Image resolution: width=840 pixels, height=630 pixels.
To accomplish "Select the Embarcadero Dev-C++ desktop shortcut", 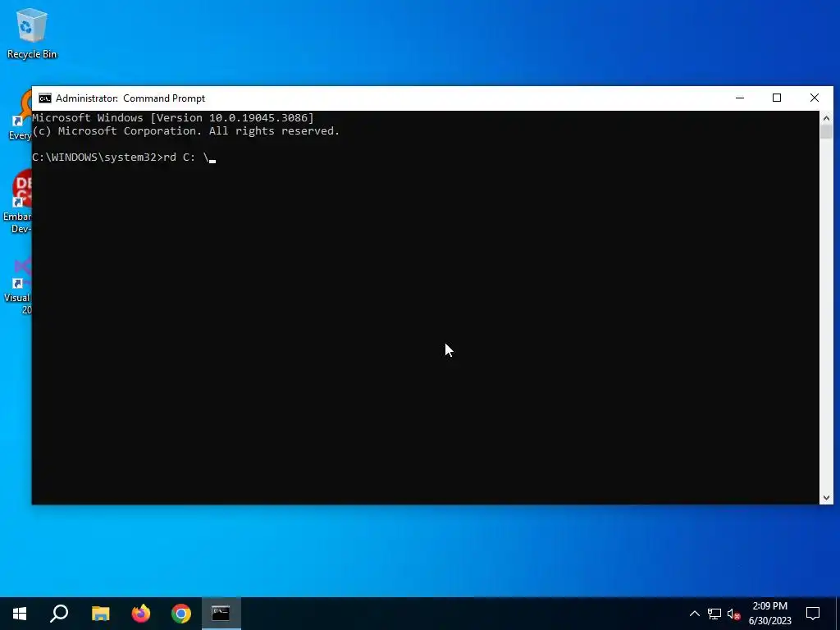I will click(18, 202).
